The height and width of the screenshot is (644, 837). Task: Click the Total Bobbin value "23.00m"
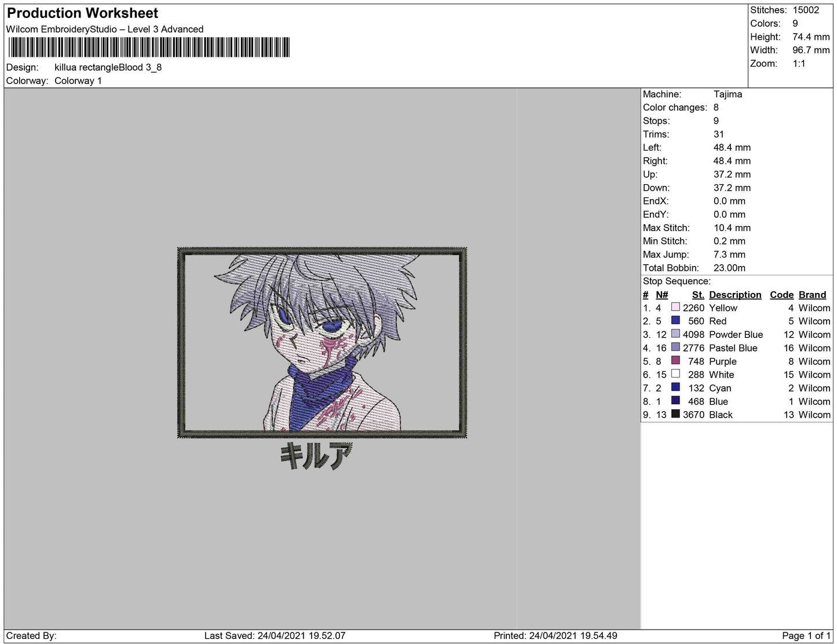coord(729,268)
